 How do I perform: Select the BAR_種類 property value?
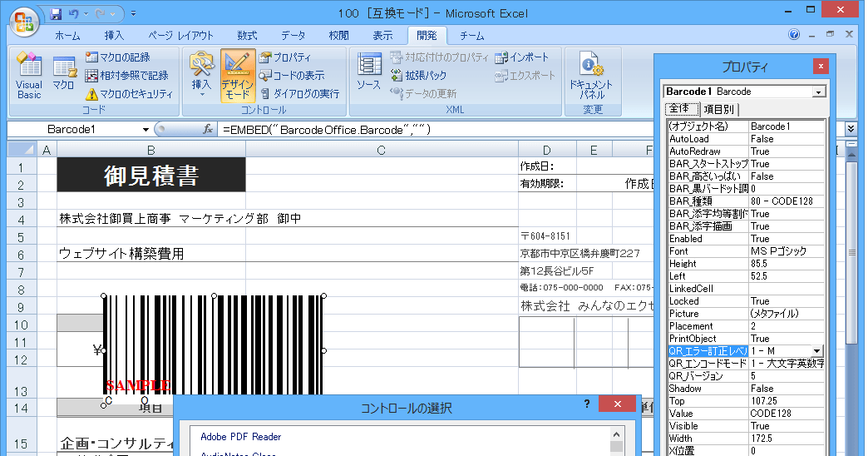coord(787,201)
